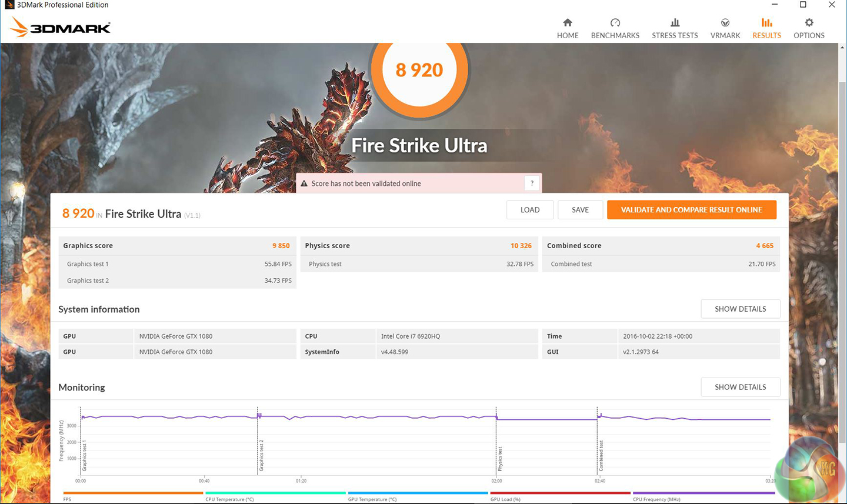The height and width of the screenshot is (504, 847).
Task: Click the vertical scrollbar on the right
Action: pos(842,235)
